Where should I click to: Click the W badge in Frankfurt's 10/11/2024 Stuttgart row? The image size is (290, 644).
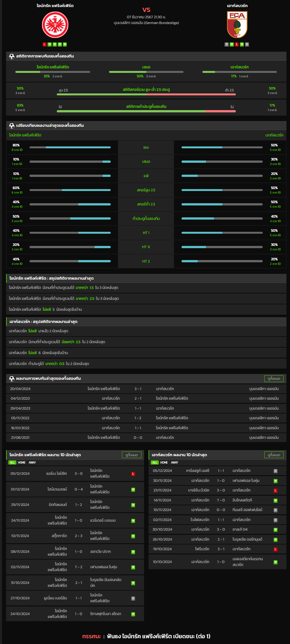pyautogui.click(x=133, y=536)
